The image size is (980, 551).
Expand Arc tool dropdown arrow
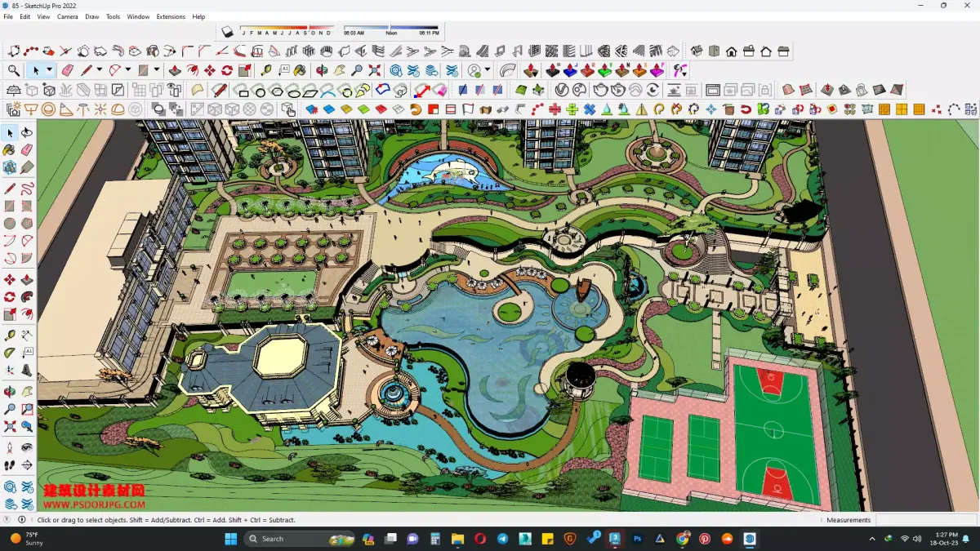tap(127, 71)
